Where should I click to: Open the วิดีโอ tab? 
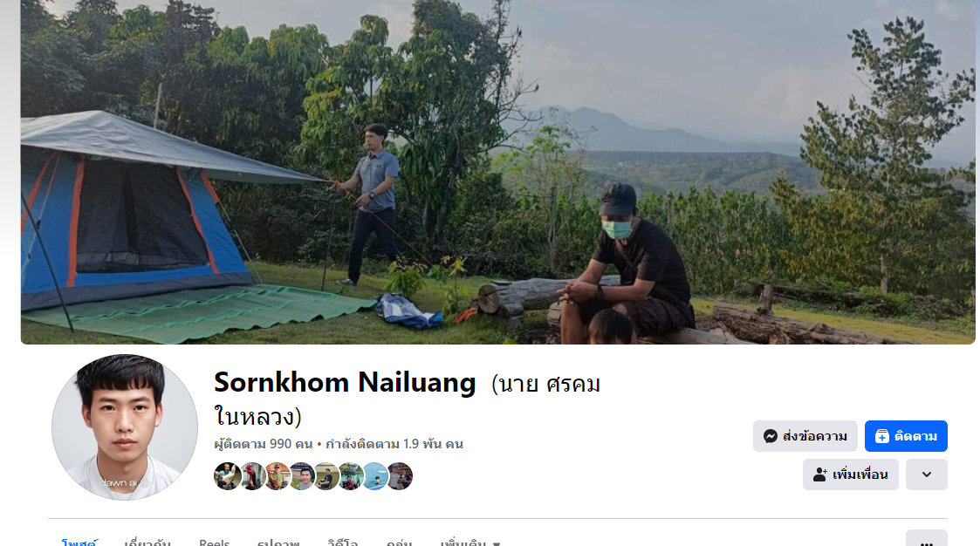coord(342,543)
